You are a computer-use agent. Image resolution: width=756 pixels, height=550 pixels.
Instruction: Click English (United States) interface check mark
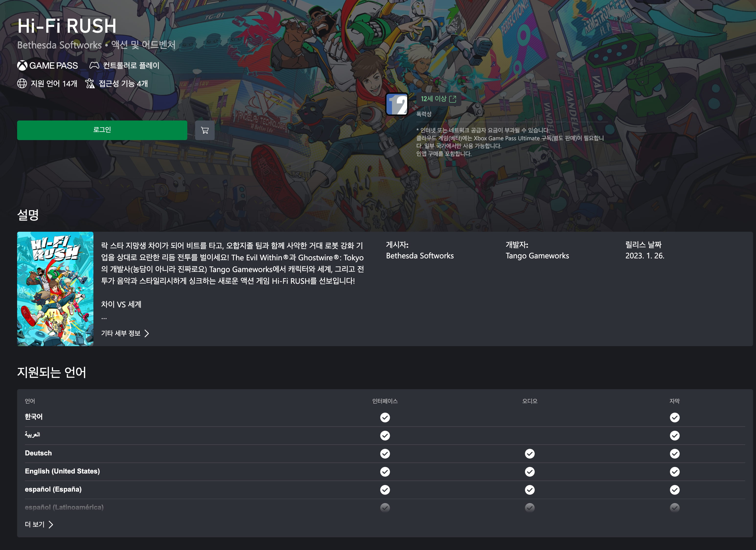click(385, 472)
